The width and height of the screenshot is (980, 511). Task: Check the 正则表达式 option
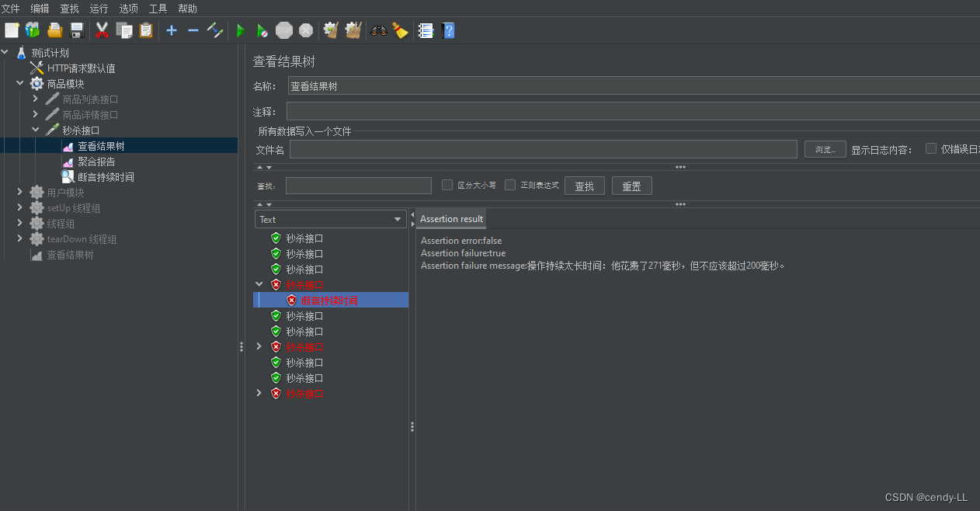point(510,185)
